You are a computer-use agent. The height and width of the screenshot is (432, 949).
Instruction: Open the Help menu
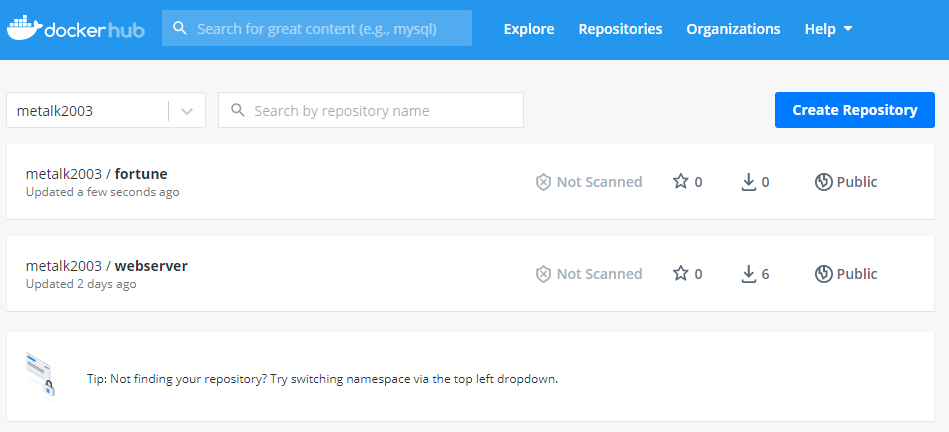point(829,28)
